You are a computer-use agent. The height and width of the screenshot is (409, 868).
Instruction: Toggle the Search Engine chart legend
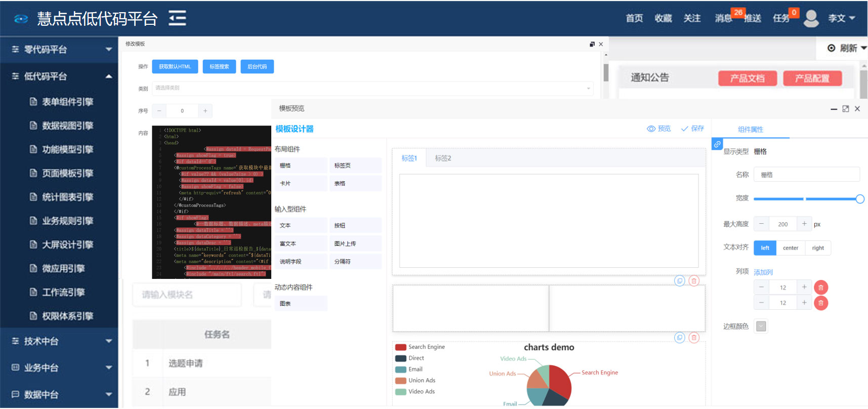point(420,347)
